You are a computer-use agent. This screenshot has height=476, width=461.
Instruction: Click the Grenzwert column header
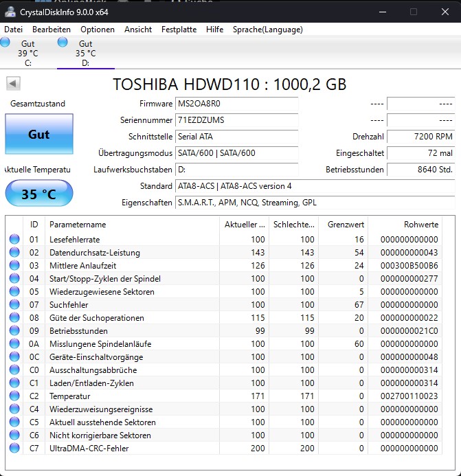click(343, 225)
